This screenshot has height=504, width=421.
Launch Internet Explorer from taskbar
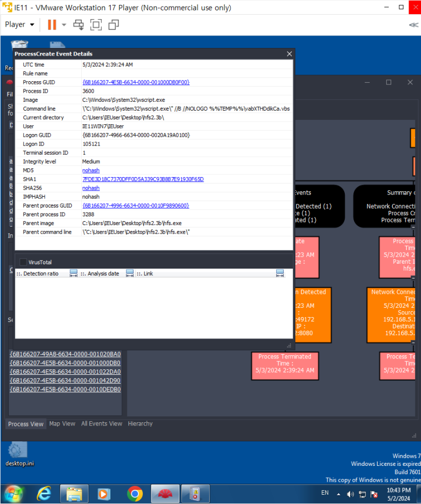(x=44, y=494)
